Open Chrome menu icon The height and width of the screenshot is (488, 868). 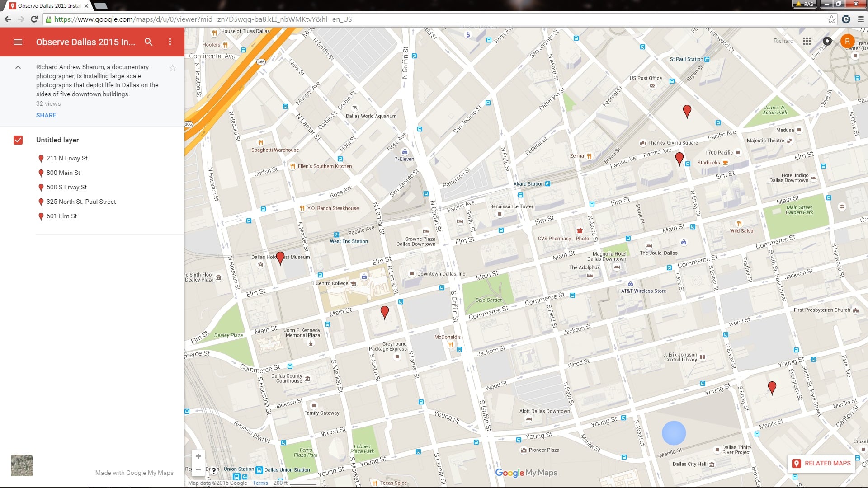[861, 19]
